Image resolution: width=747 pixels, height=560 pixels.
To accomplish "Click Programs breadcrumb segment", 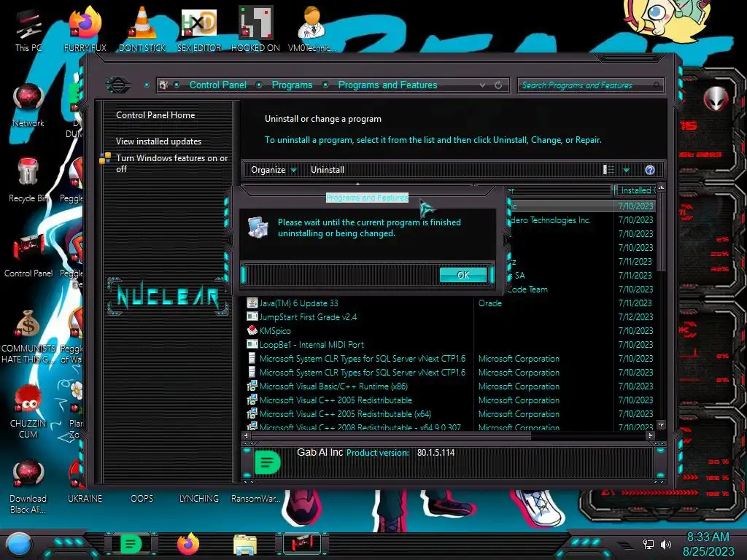I will [292, 85].
